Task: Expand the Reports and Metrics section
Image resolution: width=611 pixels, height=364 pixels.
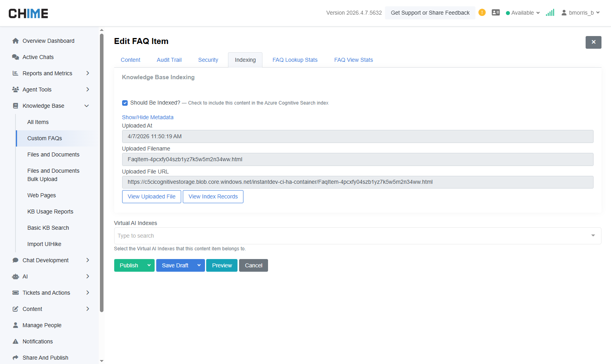Action: pyautogui.click(x=87, y=73)
